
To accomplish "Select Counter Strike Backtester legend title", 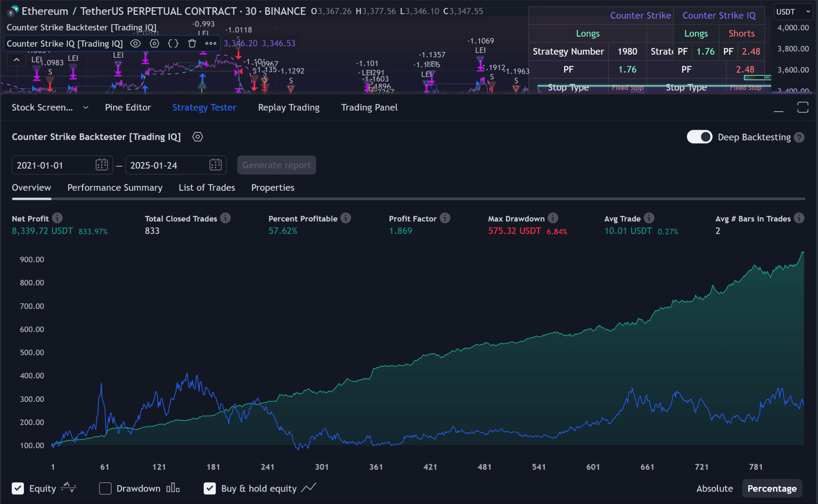I will [81, 28].
